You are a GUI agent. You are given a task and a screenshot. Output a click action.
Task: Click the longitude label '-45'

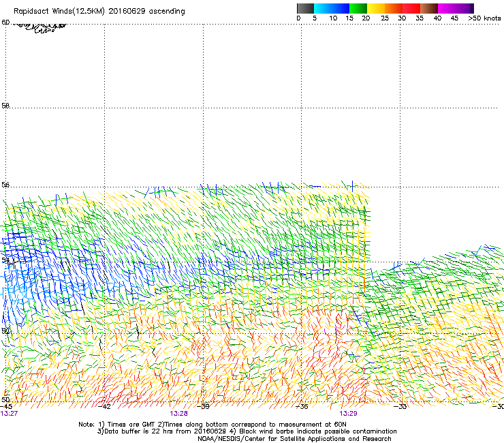(x=6, y=406)
